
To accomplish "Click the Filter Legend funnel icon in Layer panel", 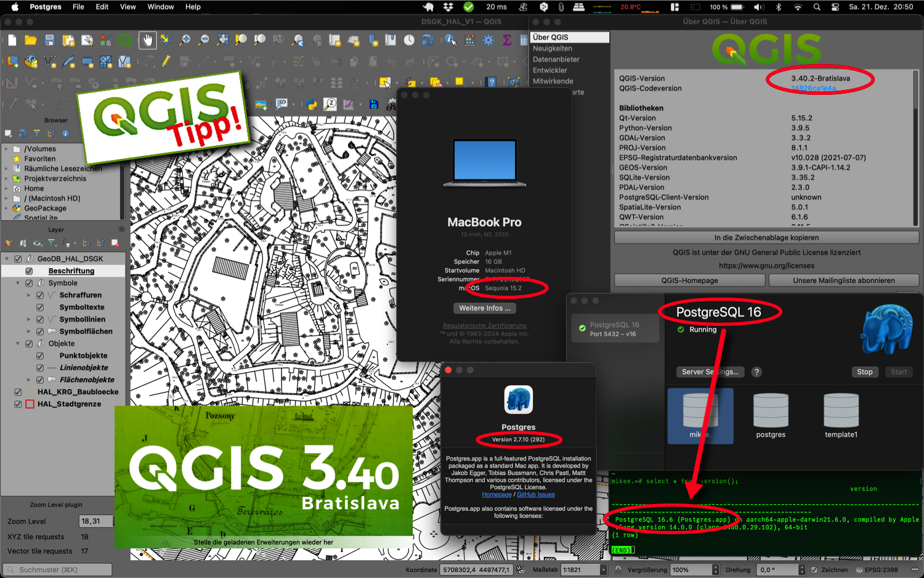I will [52, 243].
